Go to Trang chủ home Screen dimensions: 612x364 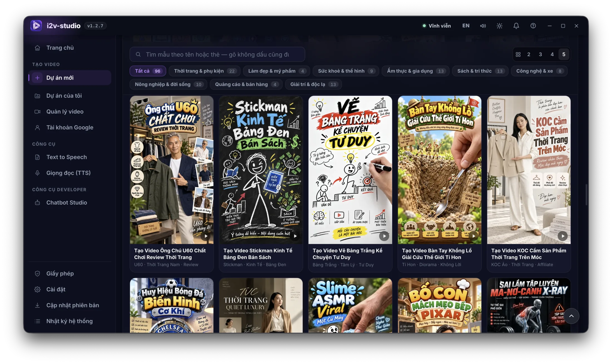pyautogui.click(x=70, y=48)
